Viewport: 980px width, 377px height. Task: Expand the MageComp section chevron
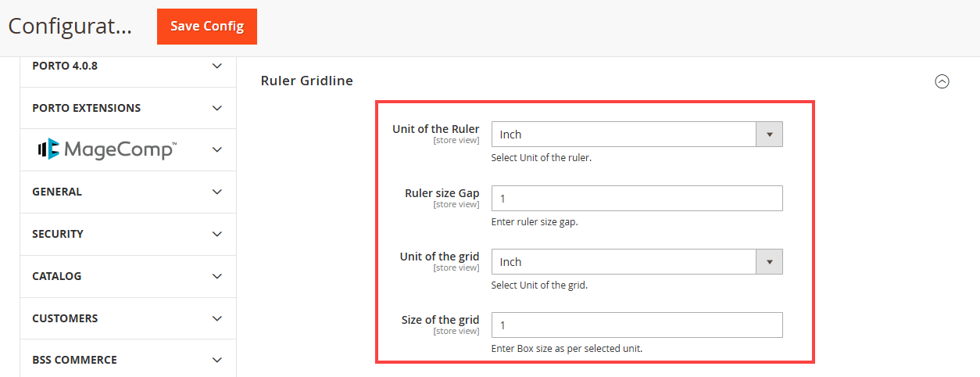(217, 149)
